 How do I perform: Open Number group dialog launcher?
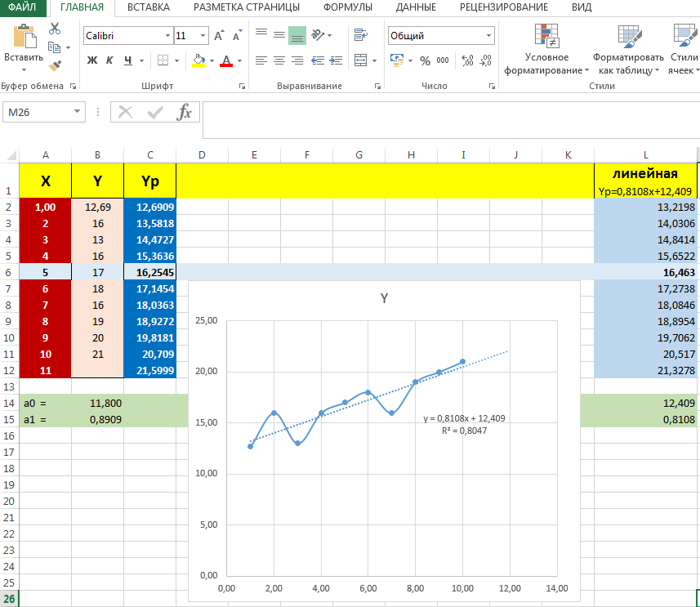pos(492,87)
